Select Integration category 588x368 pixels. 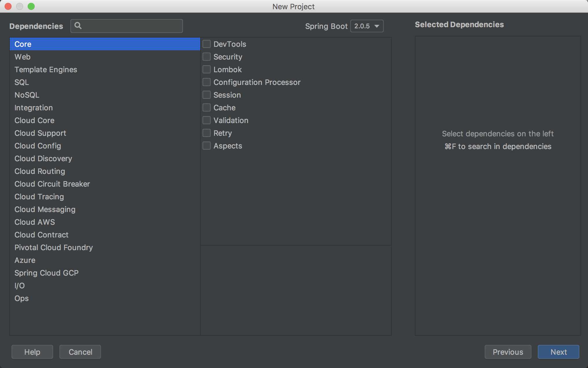click(33, 108)
